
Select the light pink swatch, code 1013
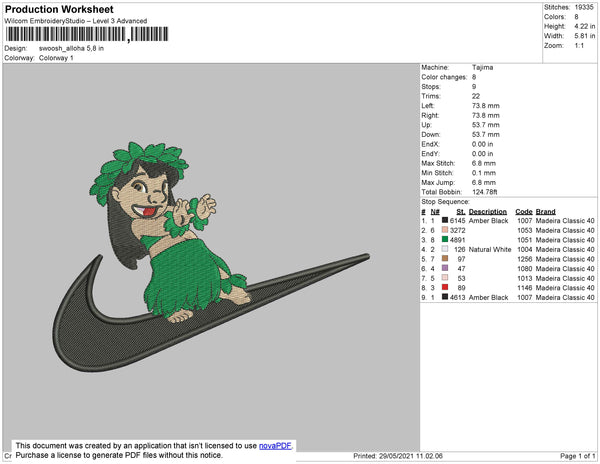click(445, 277)
